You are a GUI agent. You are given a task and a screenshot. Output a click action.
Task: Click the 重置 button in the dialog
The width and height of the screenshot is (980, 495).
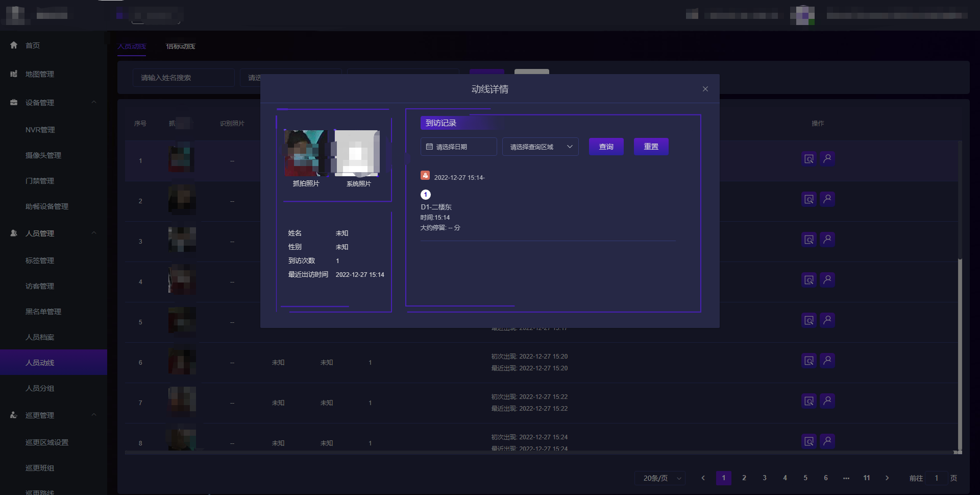(651, 147)
